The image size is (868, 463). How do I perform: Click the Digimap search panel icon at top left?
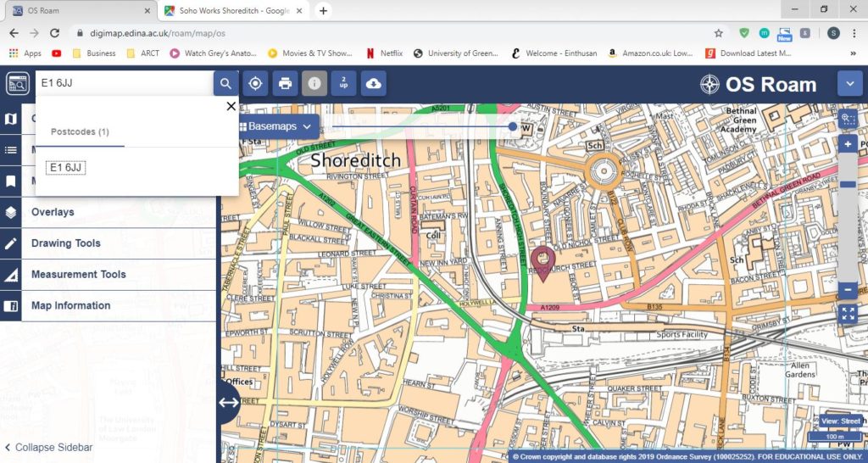18,84
